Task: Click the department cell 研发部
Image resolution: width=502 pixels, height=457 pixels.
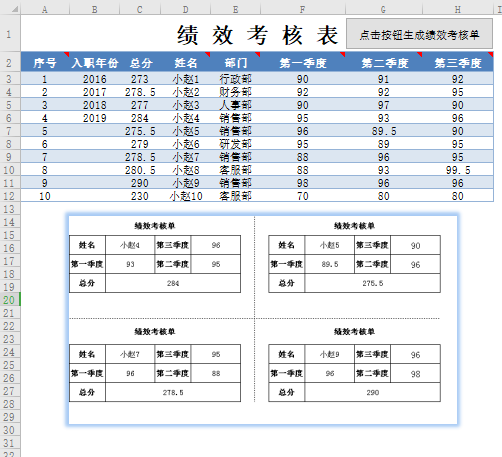Action: 236,144
